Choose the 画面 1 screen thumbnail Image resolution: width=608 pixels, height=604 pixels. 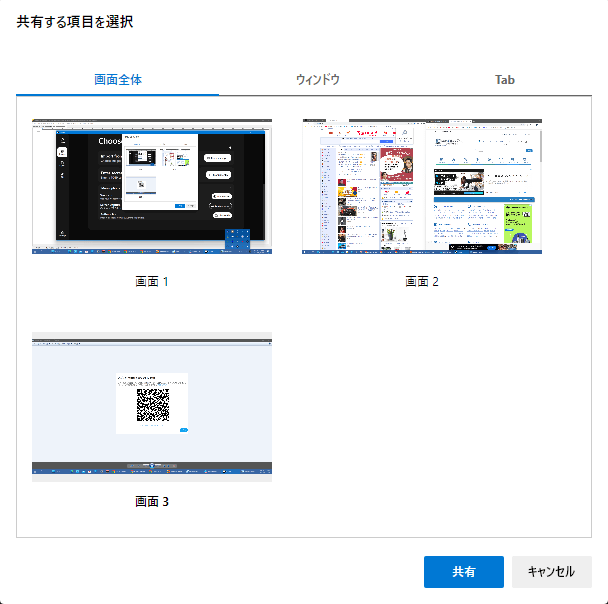[x=152, y=186]
